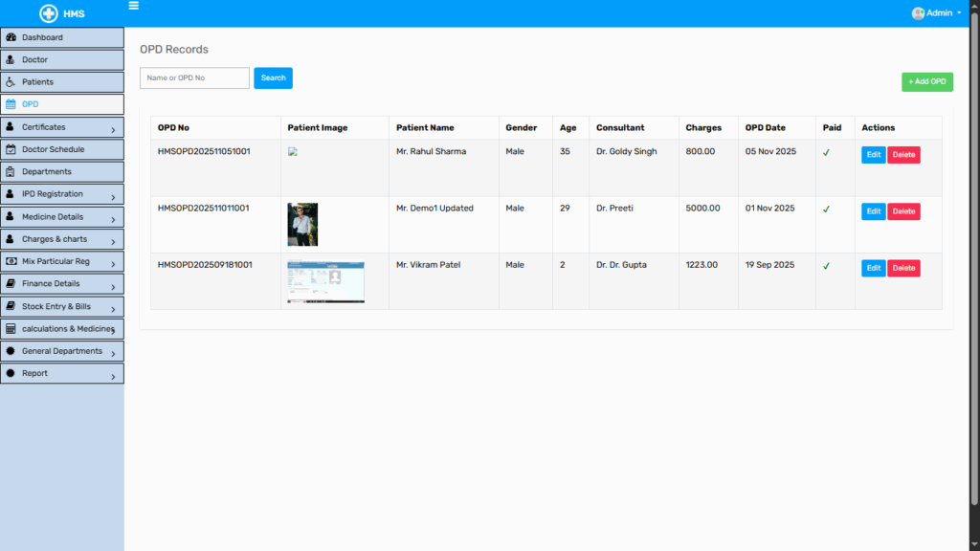This screenshot has height=551, width=980.
Task: Click the + Add OPD button
Action: [x=926, y=82]
